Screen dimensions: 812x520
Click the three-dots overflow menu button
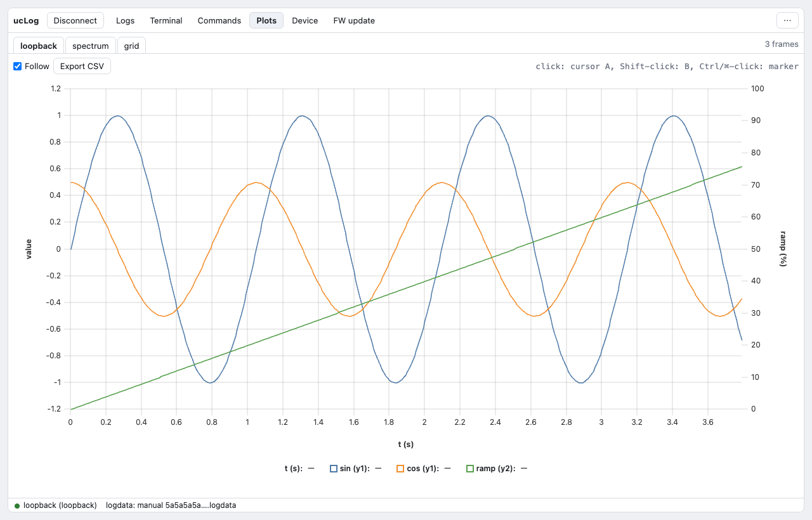(x=787, y=20)
